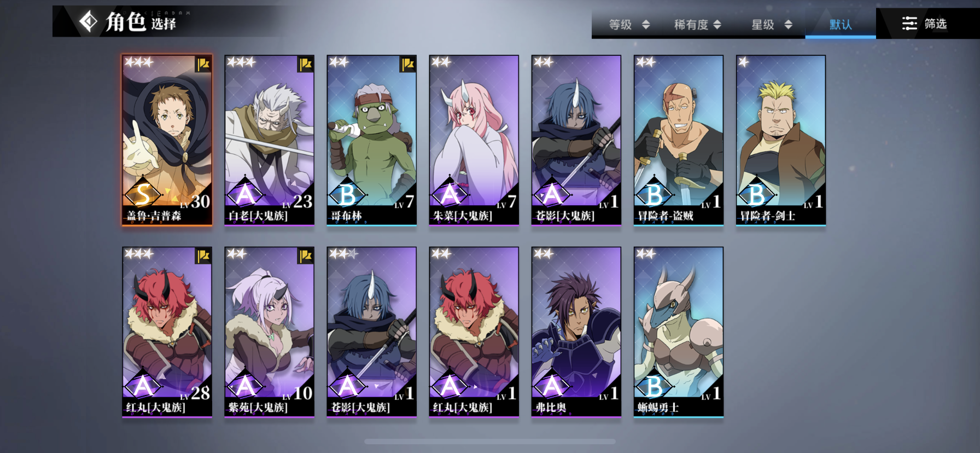The width and height of the screenshot is (980, 453).
Task: Toggle sort arrows next to 星级
Action: tap(788, 25)
